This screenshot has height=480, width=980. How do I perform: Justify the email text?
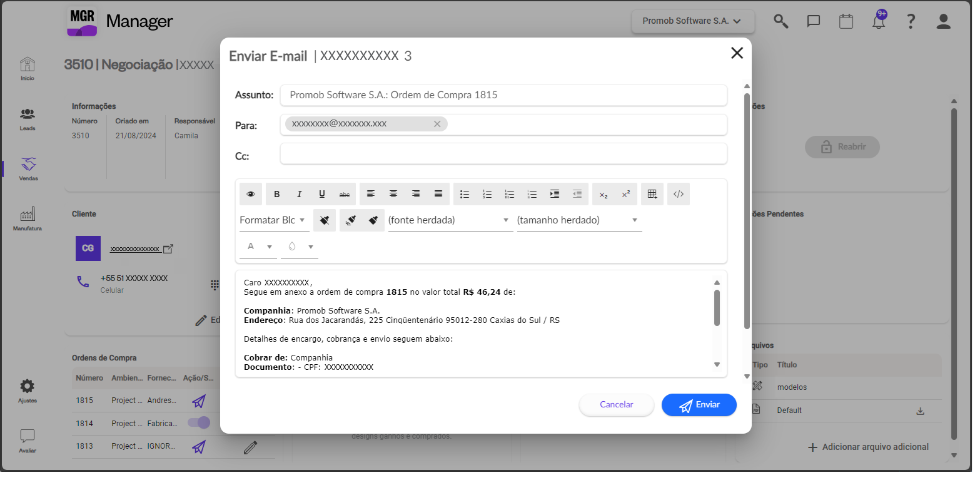click(438, 194)
